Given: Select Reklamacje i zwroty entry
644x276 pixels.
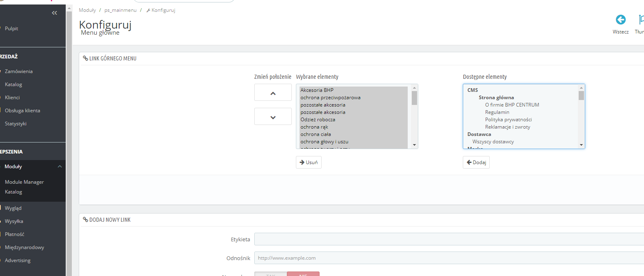Looking at the screenshot, I should [x=508, y=127].
